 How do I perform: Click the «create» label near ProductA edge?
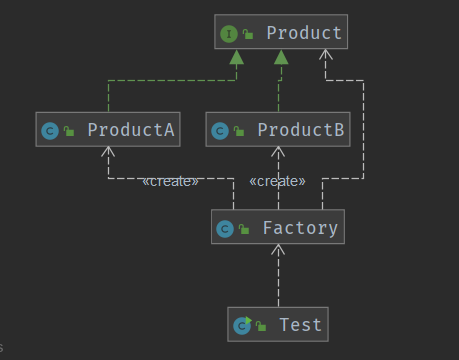pos(170,182)
